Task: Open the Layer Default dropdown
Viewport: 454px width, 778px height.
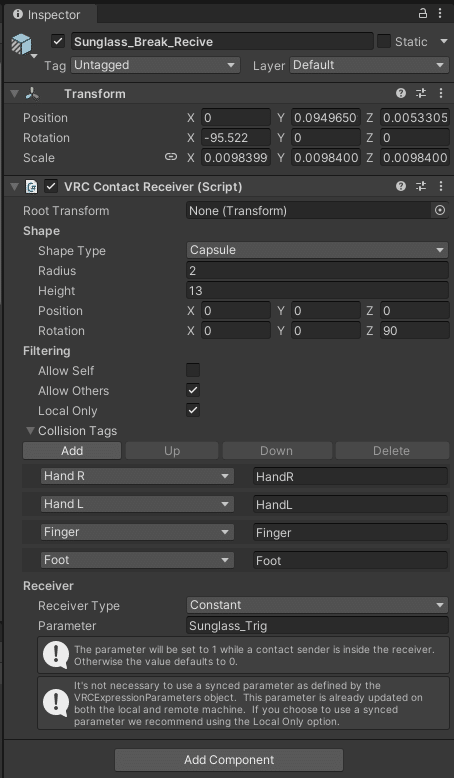Action: [369, 65]
